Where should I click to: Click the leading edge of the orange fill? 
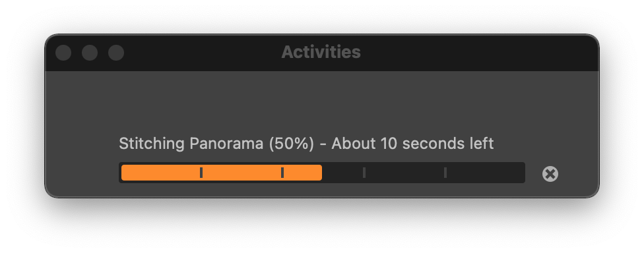321,173
